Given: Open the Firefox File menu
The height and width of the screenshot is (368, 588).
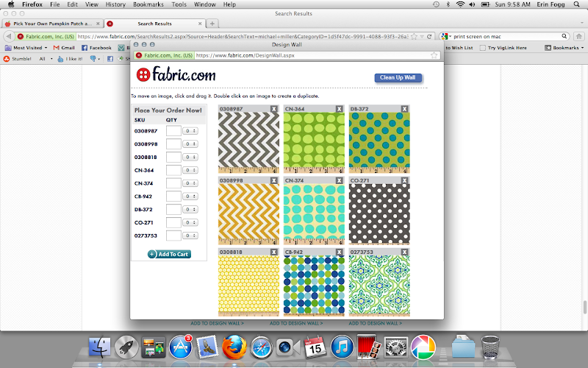Looking at the screenshot, I should coord(54,4).
